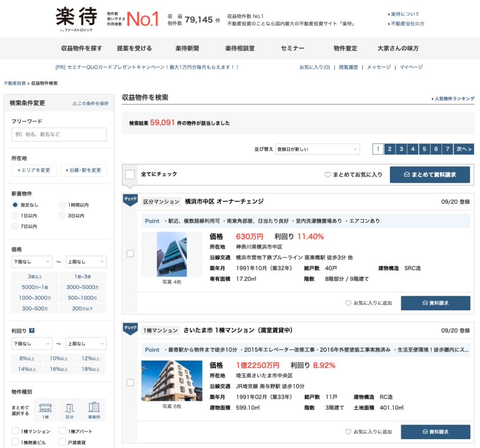480x448 pixels.
Task: Click in the フリーワード search field
Action: click(x=59, y=134)
